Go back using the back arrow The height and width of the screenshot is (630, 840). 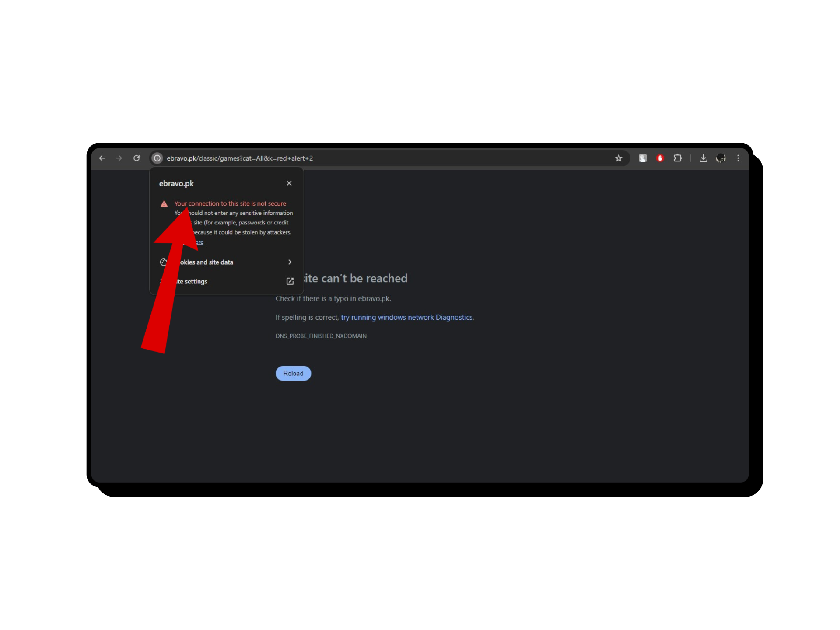102,158
